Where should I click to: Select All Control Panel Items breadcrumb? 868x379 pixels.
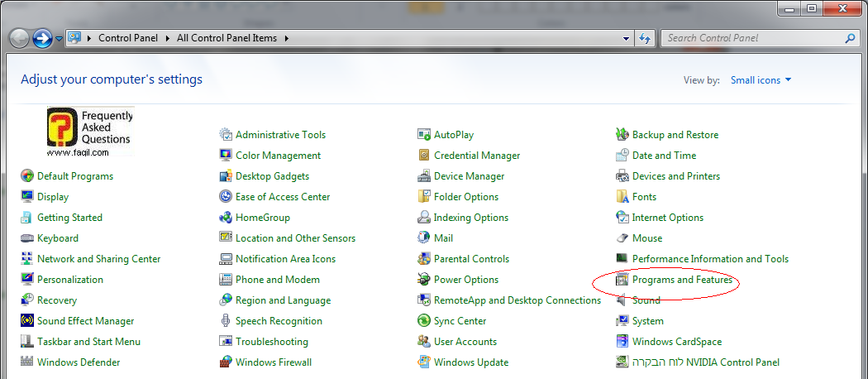pos(227,38)
